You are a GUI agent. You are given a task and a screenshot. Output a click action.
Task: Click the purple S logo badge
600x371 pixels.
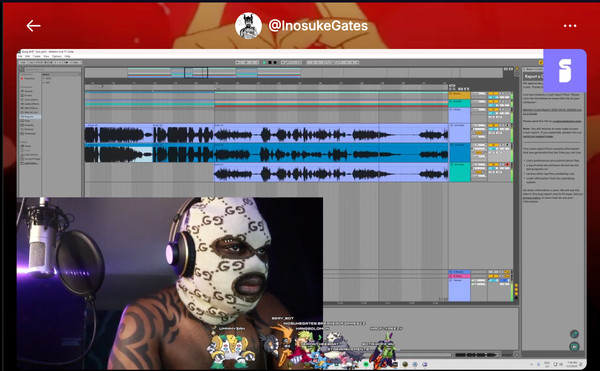click(x=565, y=71)
